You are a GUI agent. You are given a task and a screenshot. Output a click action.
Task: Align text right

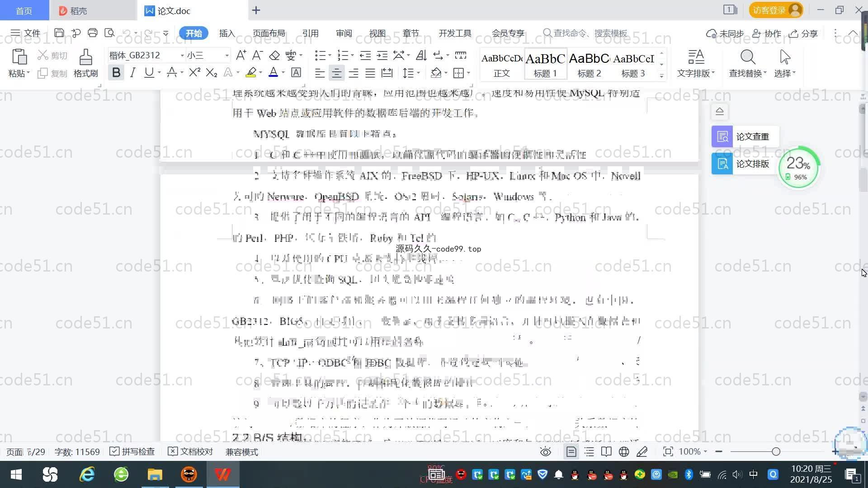coord(354,73)
